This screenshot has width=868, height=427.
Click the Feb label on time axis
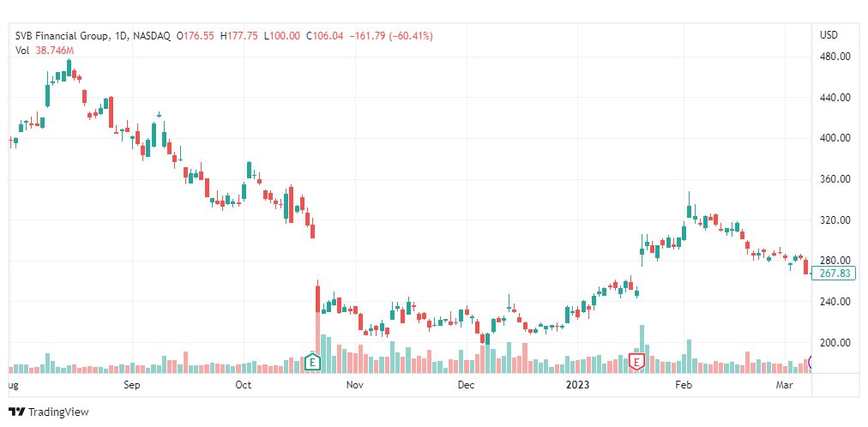(684, 384)
